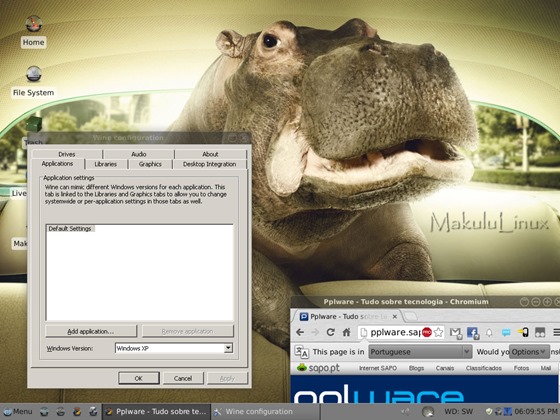The image size is (560, 420).
Task: Expand the Windows Version combo box
Action: pyautogui.click(x=228, y=348)
